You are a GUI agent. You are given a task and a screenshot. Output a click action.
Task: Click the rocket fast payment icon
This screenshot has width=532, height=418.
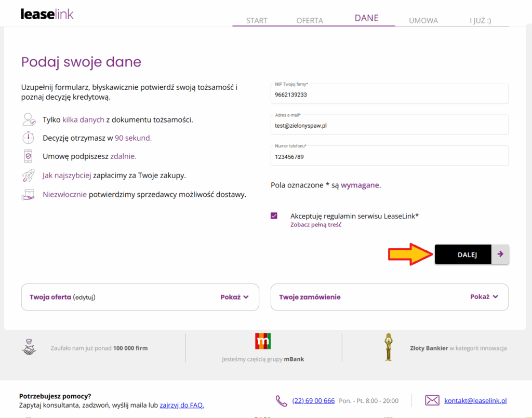pos(28,176)
